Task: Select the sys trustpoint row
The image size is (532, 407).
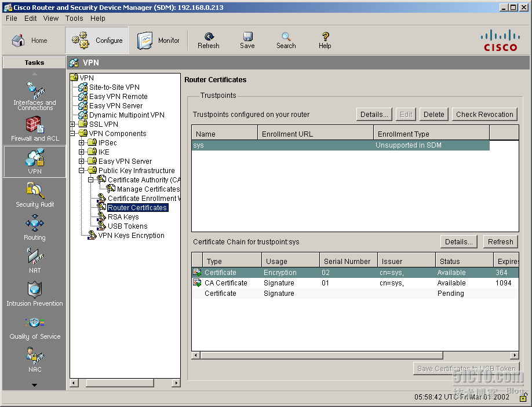Action: [x=341, y=145]
